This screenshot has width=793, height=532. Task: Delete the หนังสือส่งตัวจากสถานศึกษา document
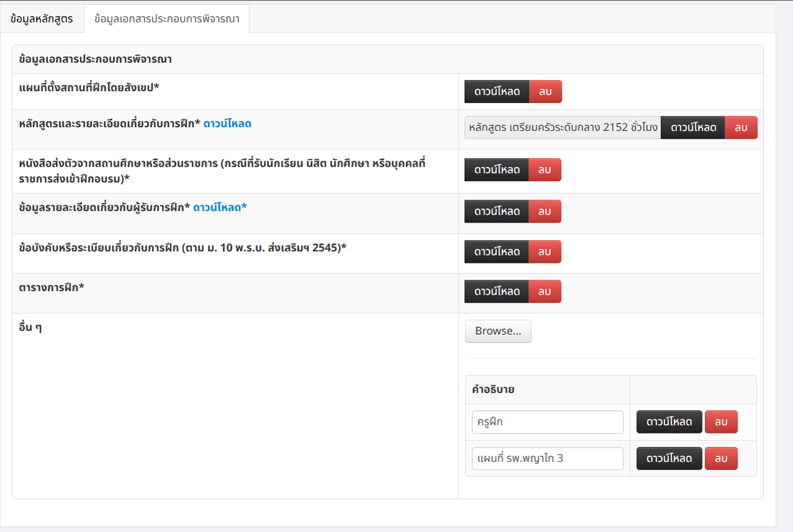(545, 169)
